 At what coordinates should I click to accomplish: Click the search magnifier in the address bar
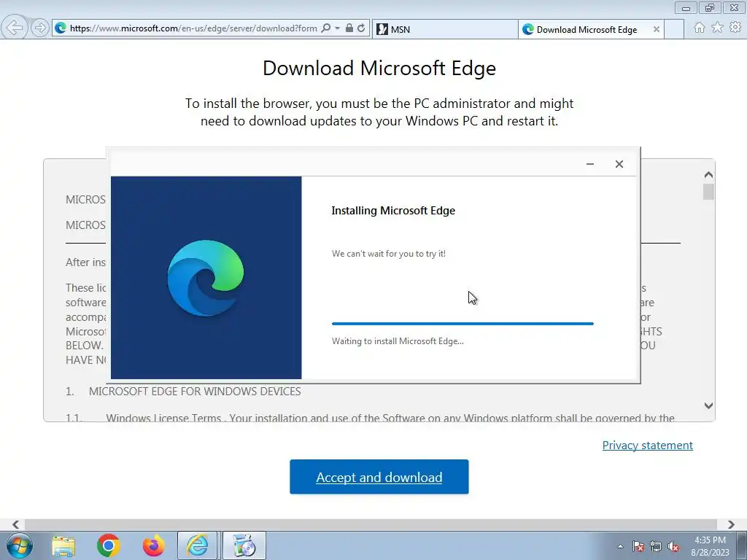coord(326,28)
